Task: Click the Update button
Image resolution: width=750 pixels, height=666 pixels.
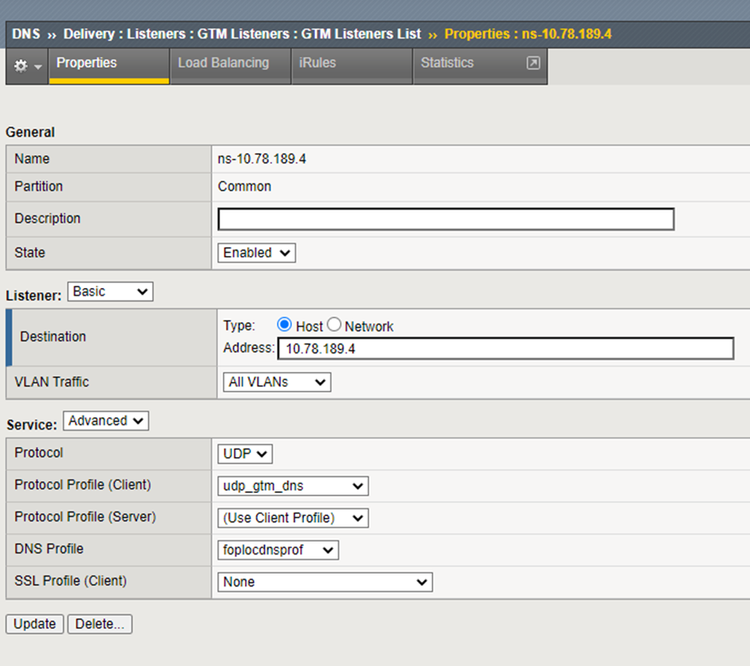Action: [35, 624]
